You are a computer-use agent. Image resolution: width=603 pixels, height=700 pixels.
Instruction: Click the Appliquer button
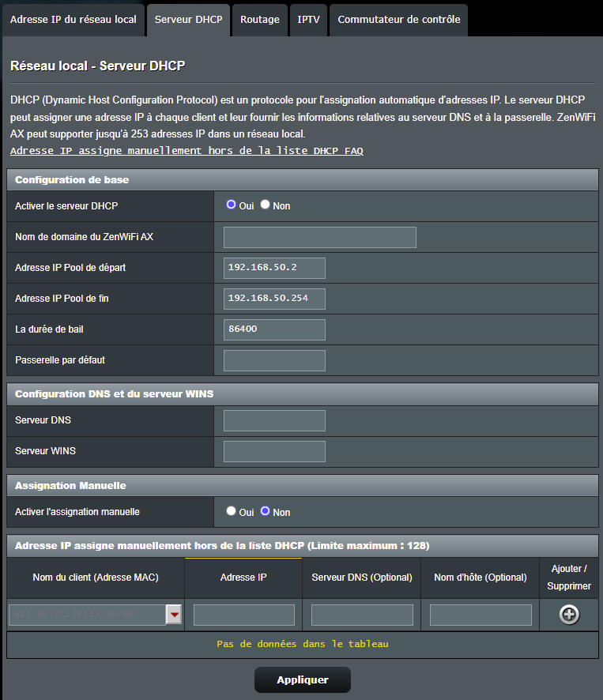coord(303,680)
